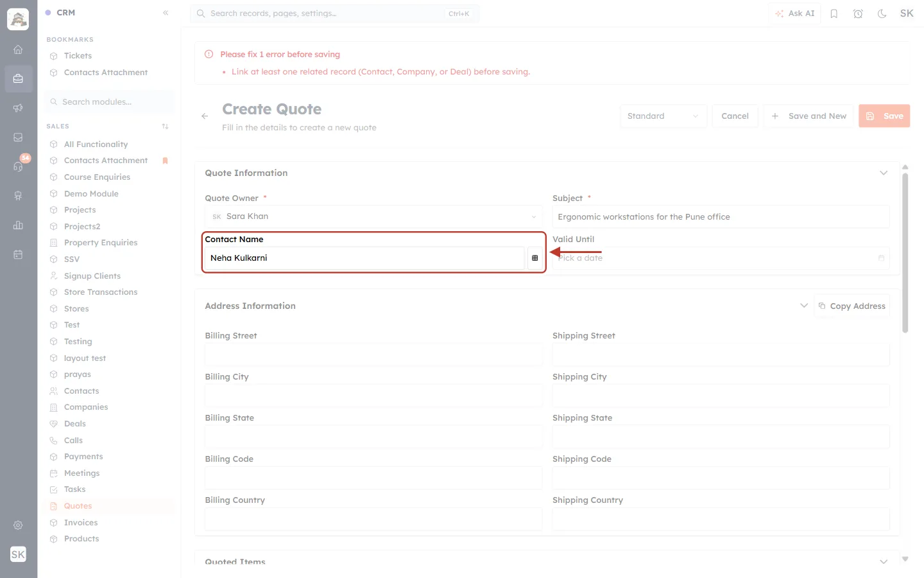Expand the Quoted Items section chevron

point(884,561)
